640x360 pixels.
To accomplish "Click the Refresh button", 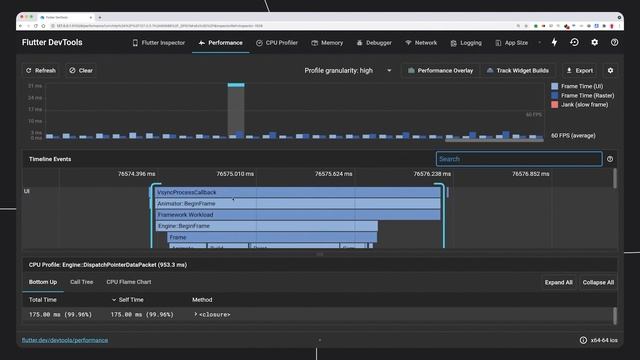I will (40, 71).
